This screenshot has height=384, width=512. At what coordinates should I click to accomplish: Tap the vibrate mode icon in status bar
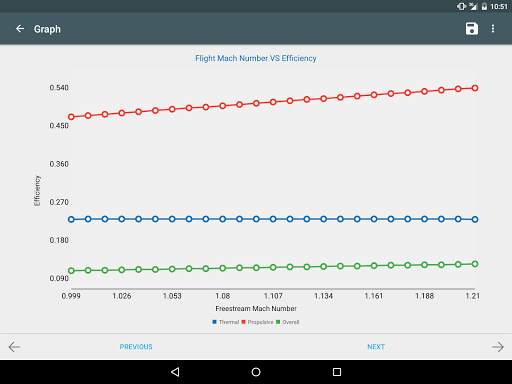pyautogui.click(x=461, y=6)
